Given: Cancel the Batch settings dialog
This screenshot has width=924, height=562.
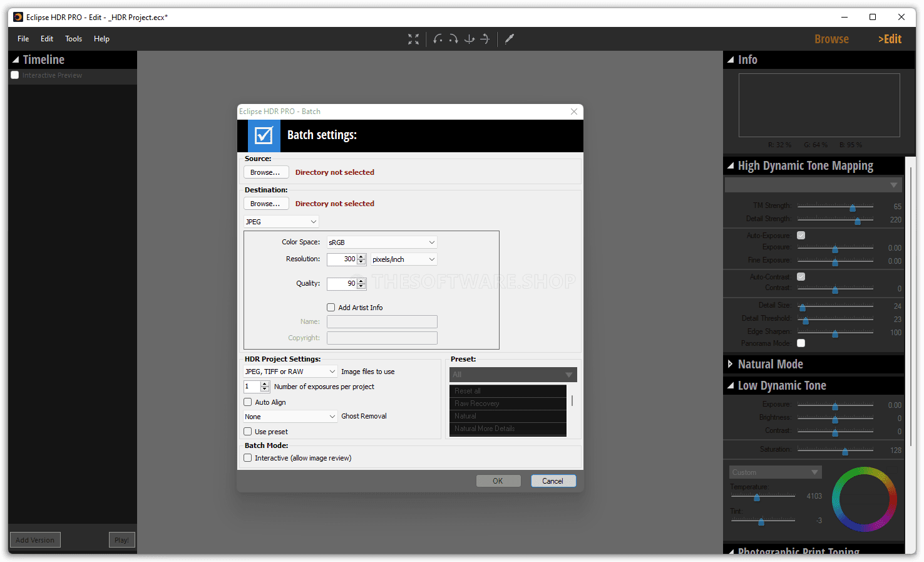Looking at the screenshot, I should click(x=553, y=481).
